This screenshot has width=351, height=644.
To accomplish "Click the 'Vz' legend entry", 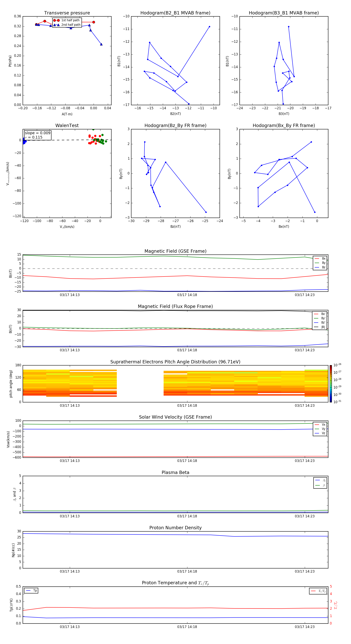I will coord(320,433).
